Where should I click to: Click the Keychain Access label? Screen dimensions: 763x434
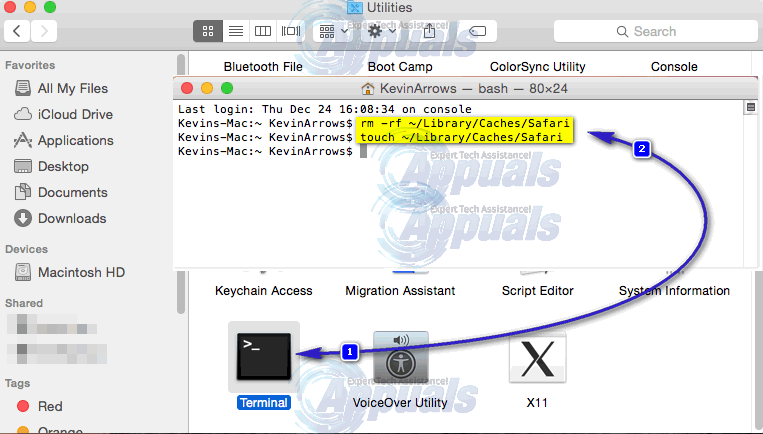coord(264,291)
